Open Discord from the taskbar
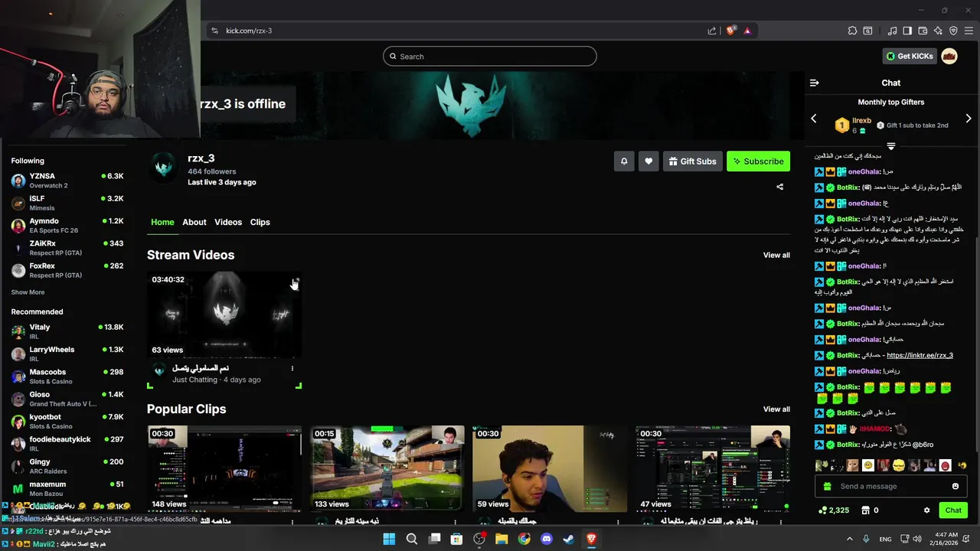Image resolution: width=980 pixels, height=551 pixels. [547, 539]
